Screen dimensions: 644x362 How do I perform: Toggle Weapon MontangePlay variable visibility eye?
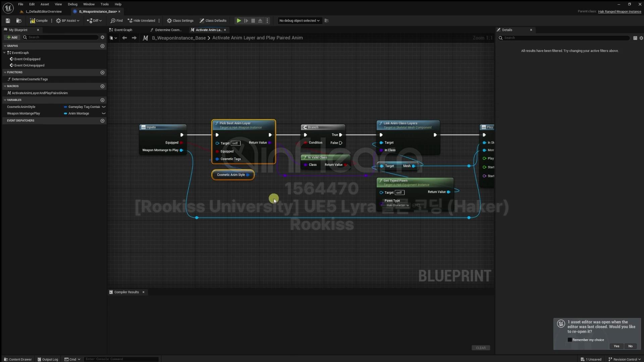tap(104, 114)
